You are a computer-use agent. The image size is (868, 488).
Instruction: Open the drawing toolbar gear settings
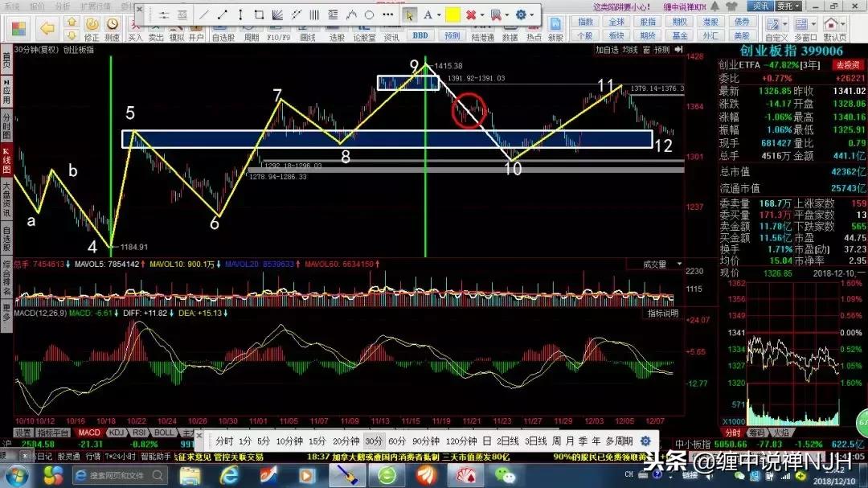tap(521, 15)
